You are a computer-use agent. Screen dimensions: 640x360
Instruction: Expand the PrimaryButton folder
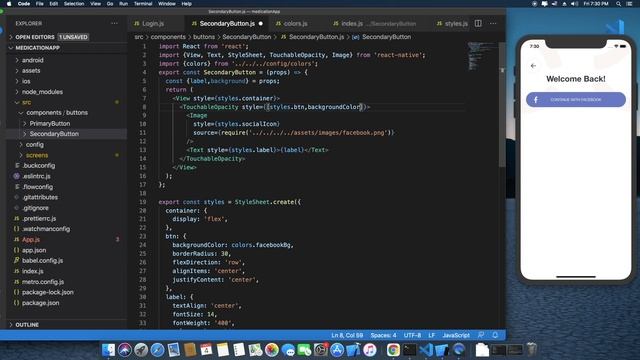(50, 123)
